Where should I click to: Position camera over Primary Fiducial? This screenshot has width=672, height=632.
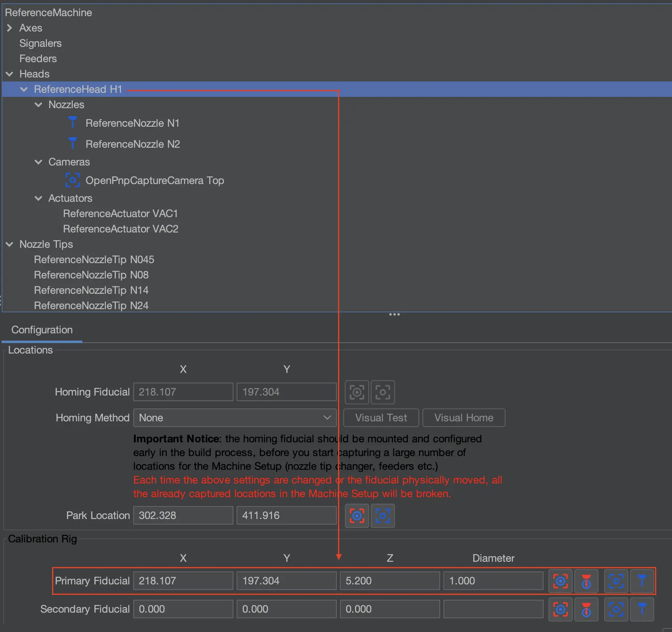[x=616, y=581]
